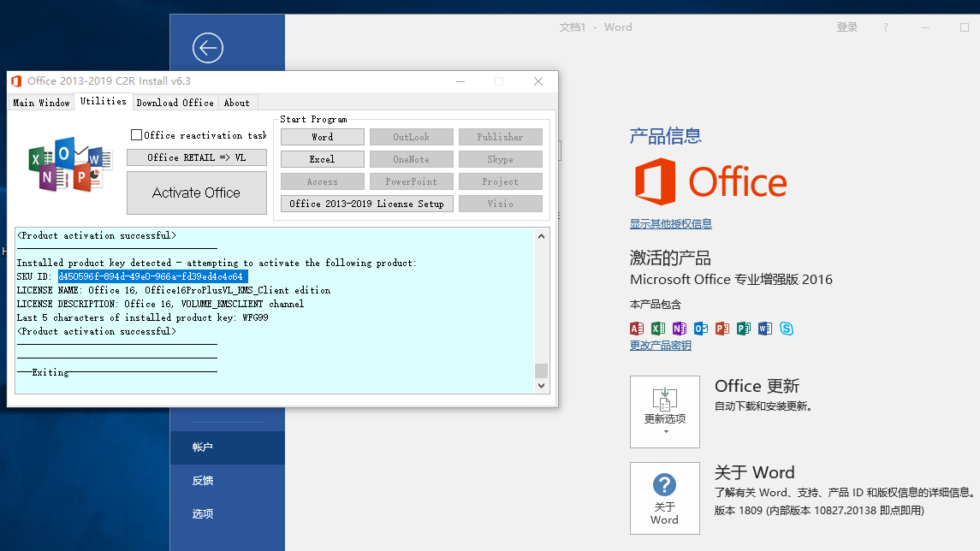Click the Outlook icon under included products

[x=701, y=329]
